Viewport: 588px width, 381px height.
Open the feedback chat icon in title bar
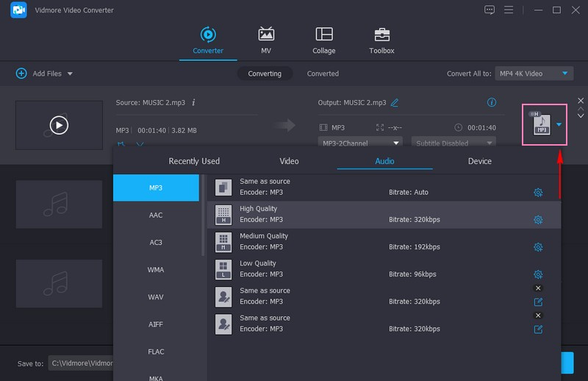point(490,10)
